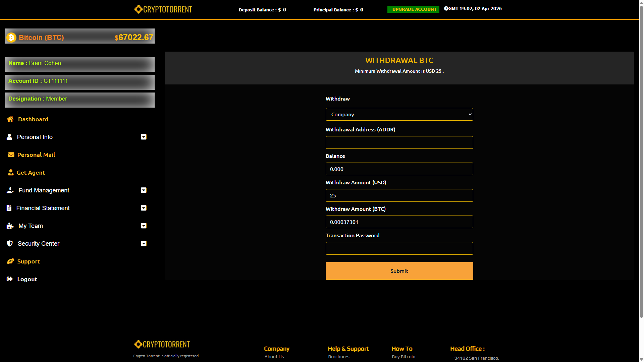Click the Personal Mail envelope icon

pyautogui.click(x=11, y=155)
